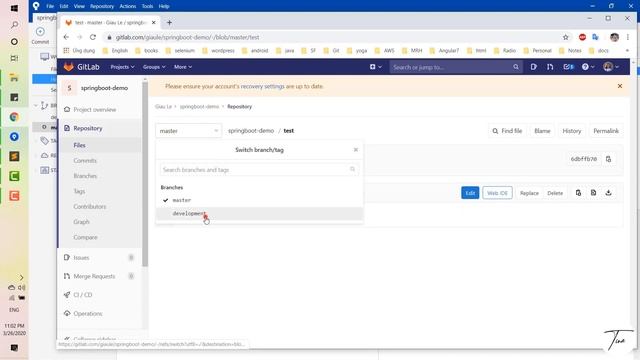Open Issues icon in GitLab navbar
Viewport: 640px width, 360px height.
tap(533, 67)
